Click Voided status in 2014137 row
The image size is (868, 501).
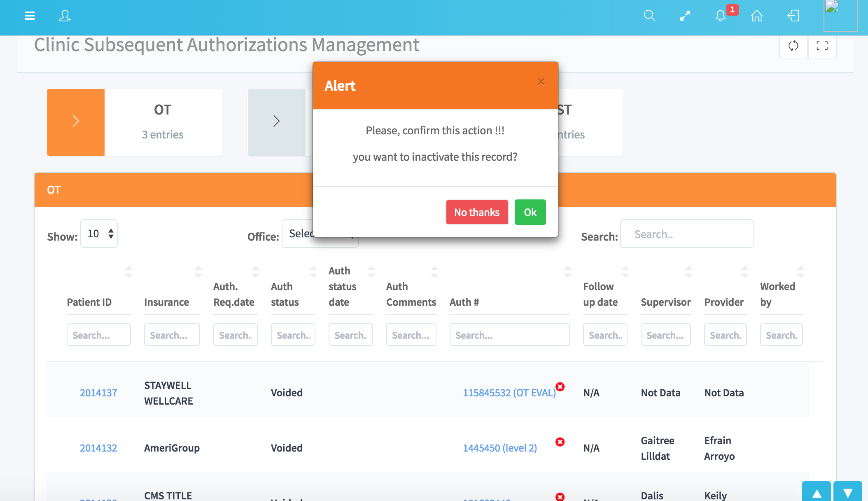[287, 393]
